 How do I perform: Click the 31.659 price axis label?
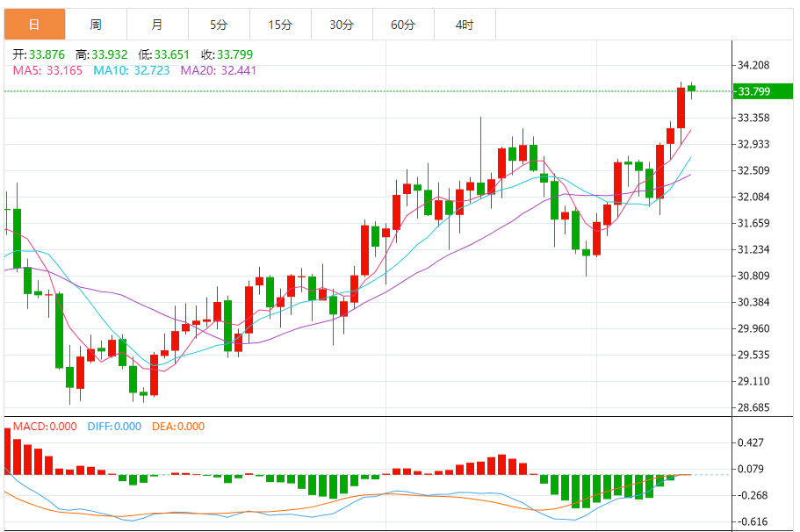tap(753, 223)
